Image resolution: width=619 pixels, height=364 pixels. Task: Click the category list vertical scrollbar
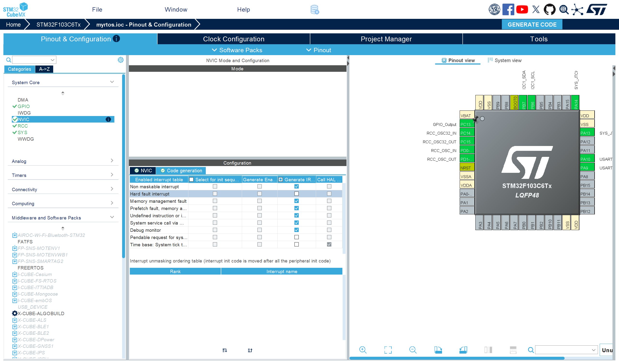point(124,166)
